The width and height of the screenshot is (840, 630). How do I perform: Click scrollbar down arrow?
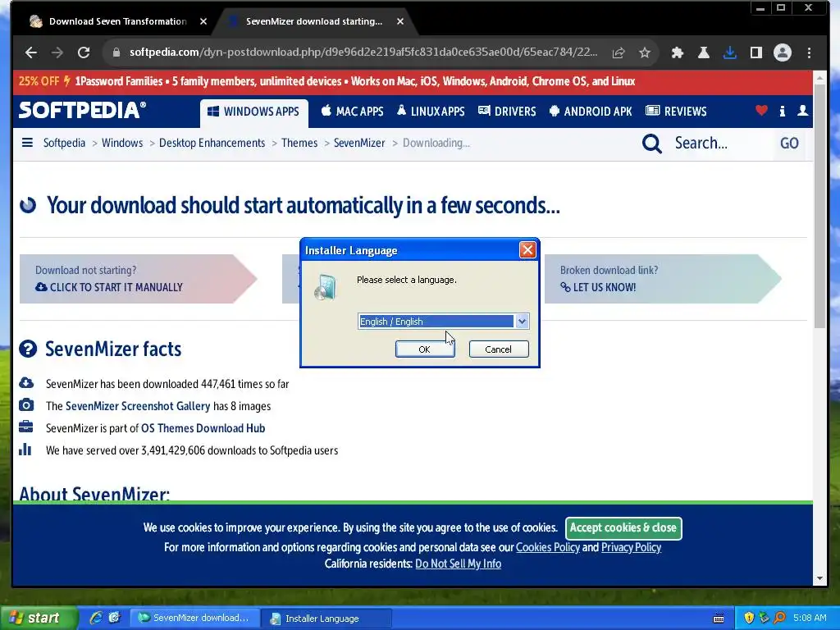click(x=819, y=579)
